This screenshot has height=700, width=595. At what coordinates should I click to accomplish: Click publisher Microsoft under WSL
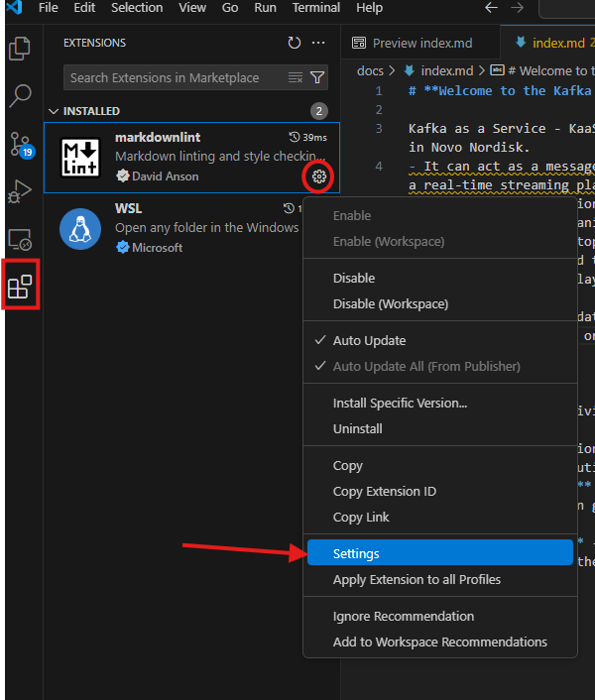click(157, 248)
